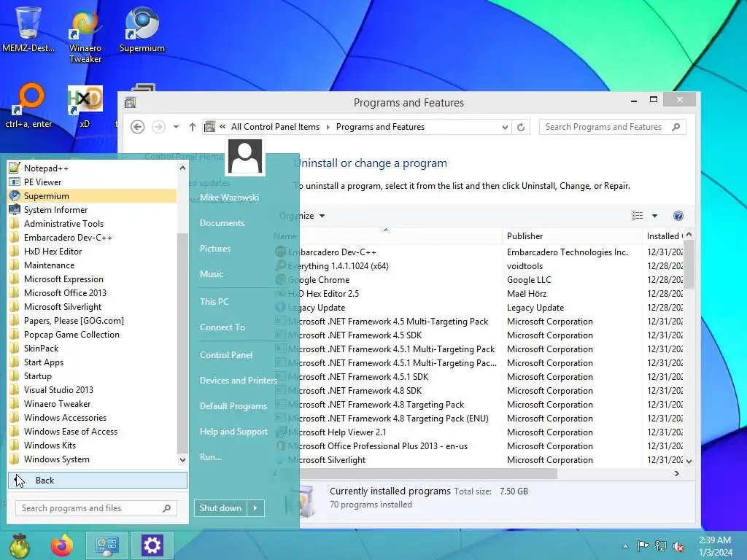This screenshot has width=747, height=560.
Task: Select Microsoft Silverlight in programs list
Action: tap(326, 460)
